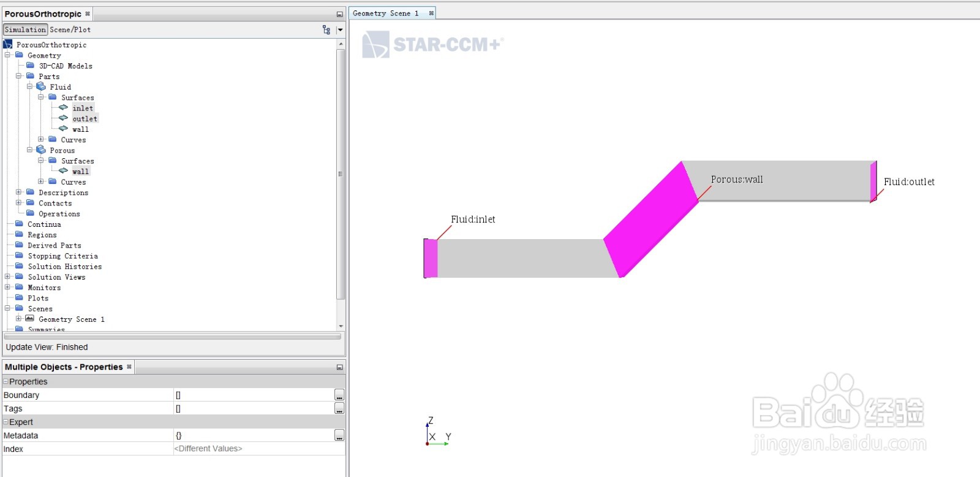The image size is (980, 477).
Task: Click the 3D-CAD Models folder icon
Action: coord(30,65)
